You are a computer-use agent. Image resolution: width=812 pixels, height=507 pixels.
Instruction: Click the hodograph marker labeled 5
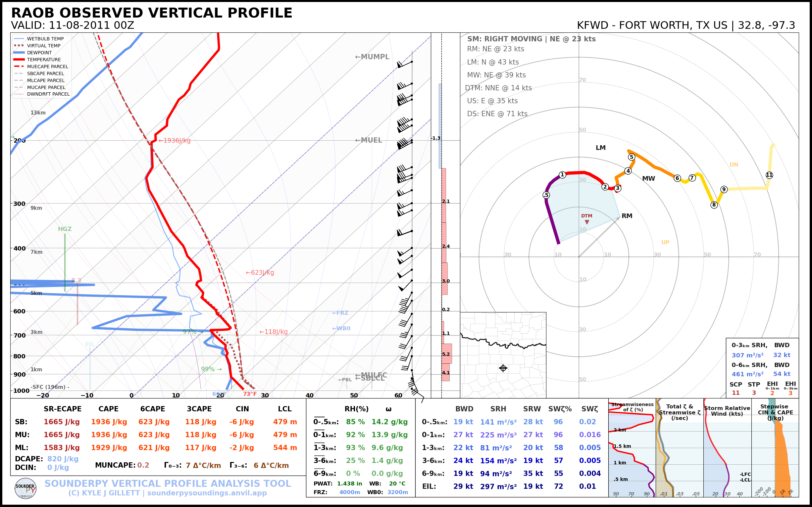point(632,157)
